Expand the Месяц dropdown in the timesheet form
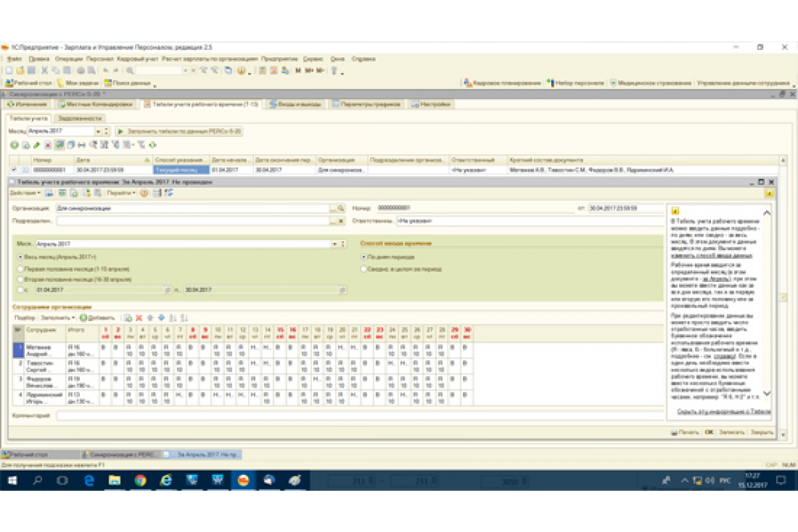 click(x=334, y=244)
